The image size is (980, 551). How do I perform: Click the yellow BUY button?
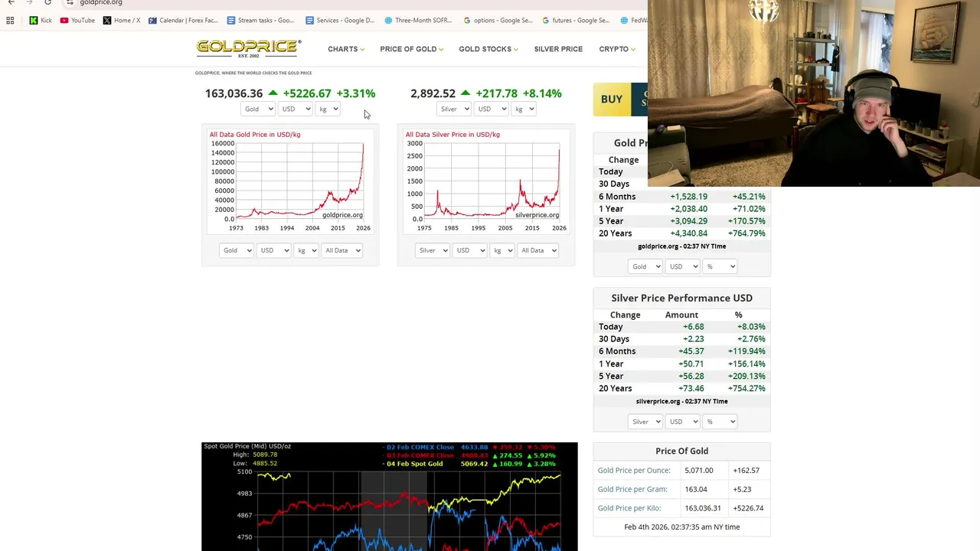(612, 99)
